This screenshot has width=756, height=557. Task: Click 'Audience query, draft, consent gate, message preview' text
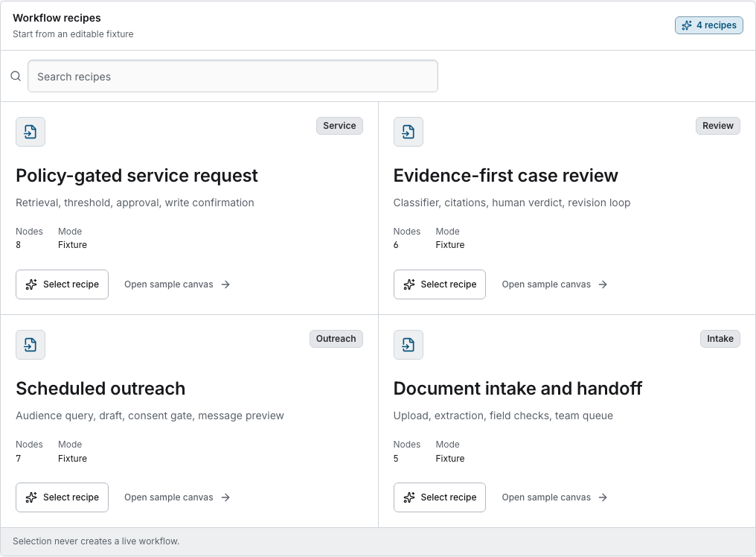(150, 416)
